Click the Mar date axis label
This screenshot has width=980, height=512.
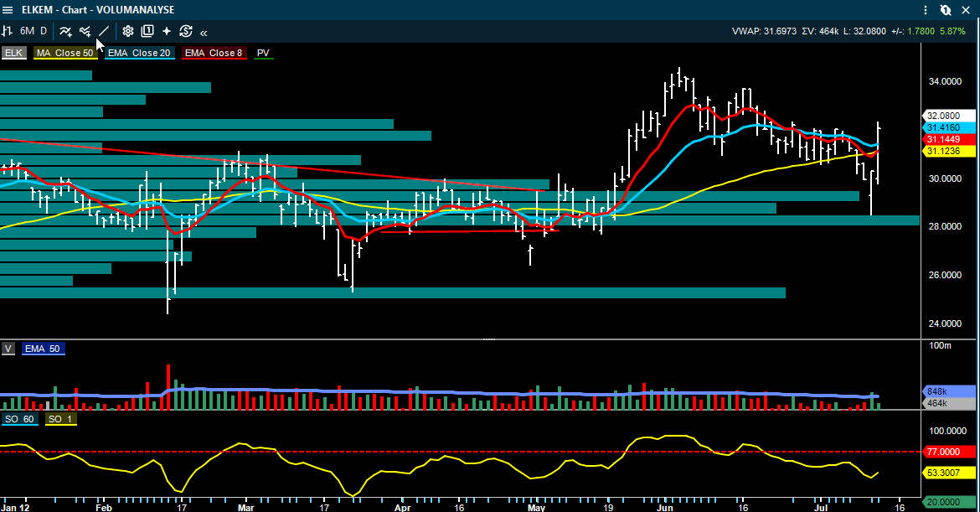(x=246, y=508)
